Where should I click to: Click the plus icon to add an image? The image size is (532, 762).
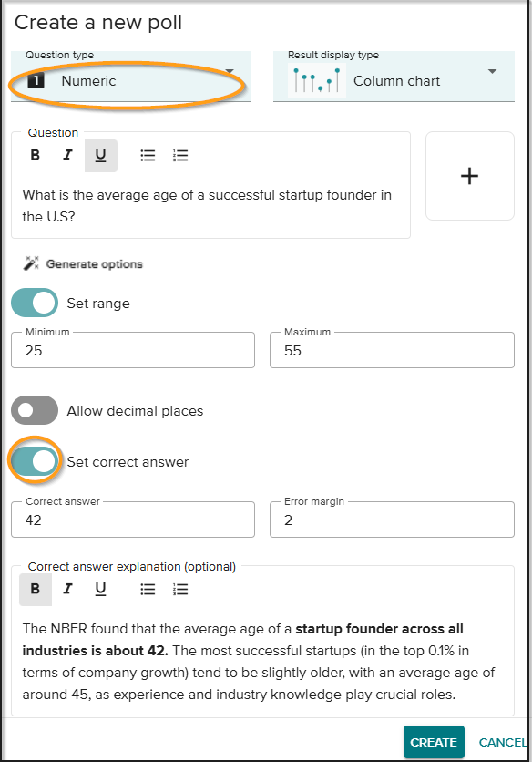469,176
